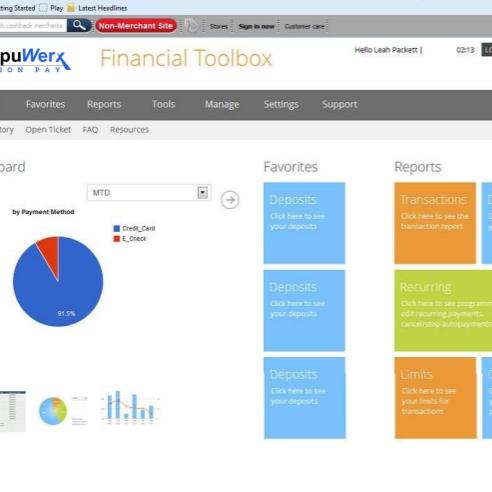Select Open Ticket submenu item
Screen dimensions: 492x492
(x=48, y=130)
